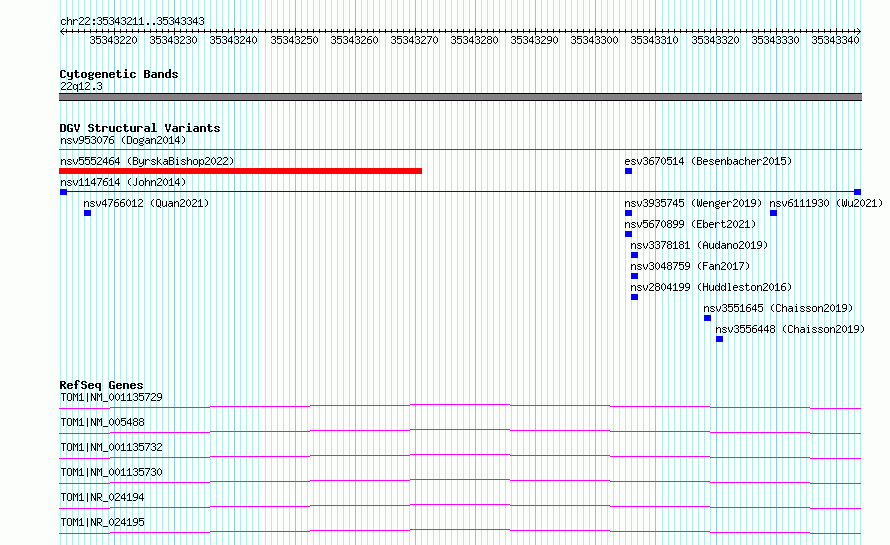The height and width of the screenshot is (545, 890).
Task: Select blue marker under nsv3048759 Fan2017
Action: tap(635, 276)
